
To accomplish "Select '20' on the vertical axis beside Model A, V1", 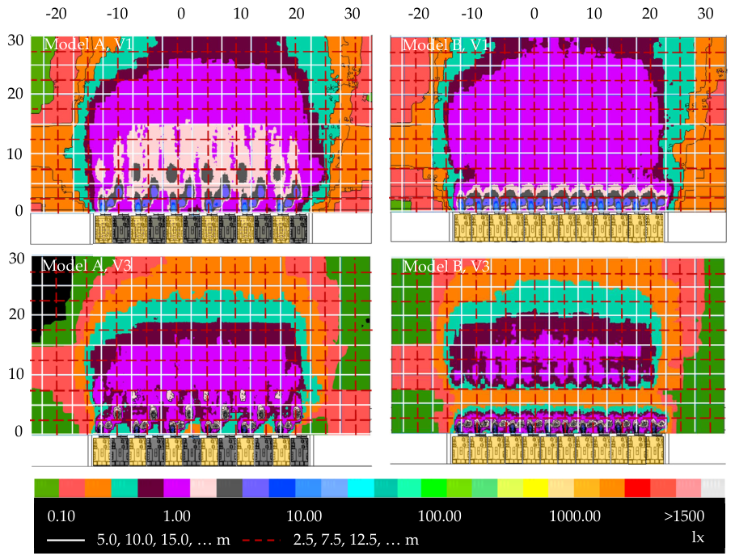I will coord(15,94).
